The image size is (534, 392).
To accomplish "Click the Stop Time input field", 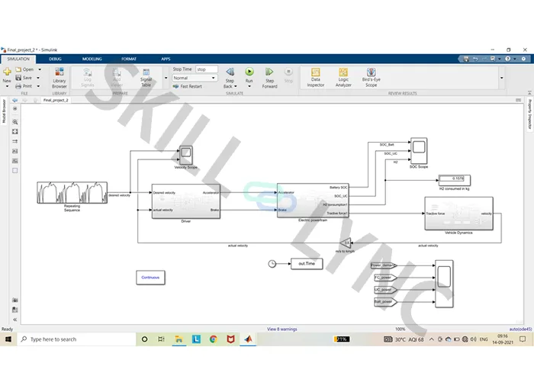I will pyautogui.click(x=207, y=69).
